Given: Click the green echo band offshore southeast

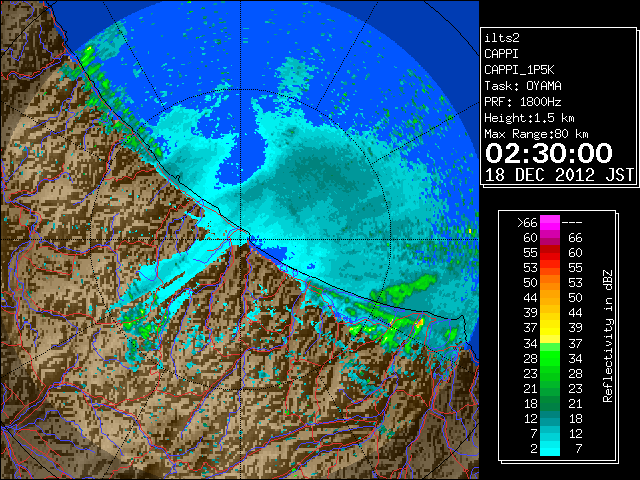Looking at the screenshot, I should pos(404,289).
